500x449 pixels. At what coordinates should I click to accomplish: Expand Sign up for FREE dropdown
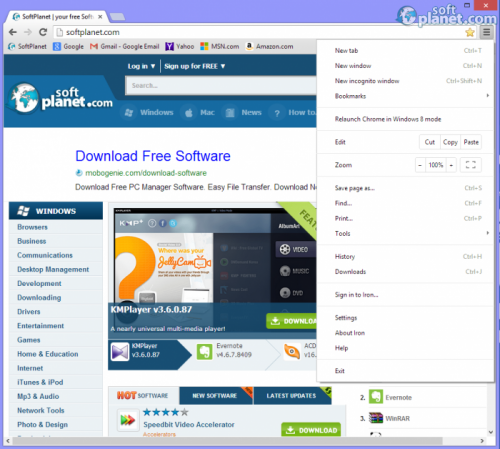(195, 66)
